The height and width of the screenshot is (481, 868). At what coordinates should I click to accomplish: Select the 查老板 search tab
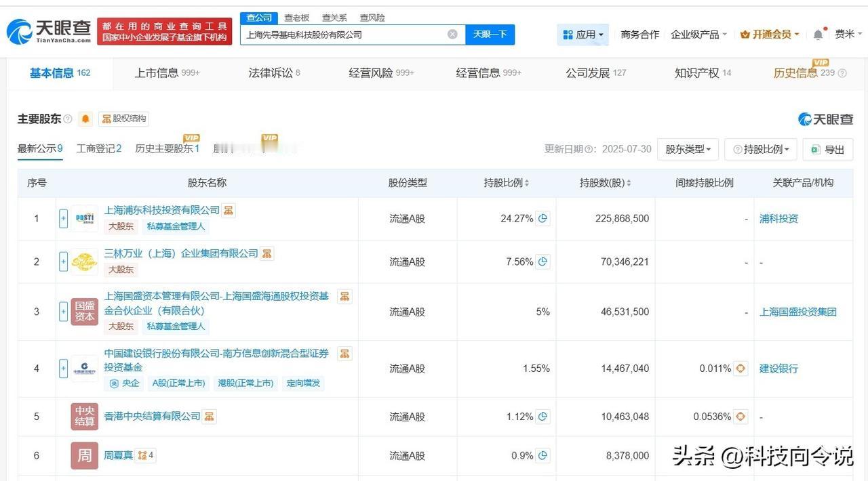pyautogui.click(x=296, y=18)
